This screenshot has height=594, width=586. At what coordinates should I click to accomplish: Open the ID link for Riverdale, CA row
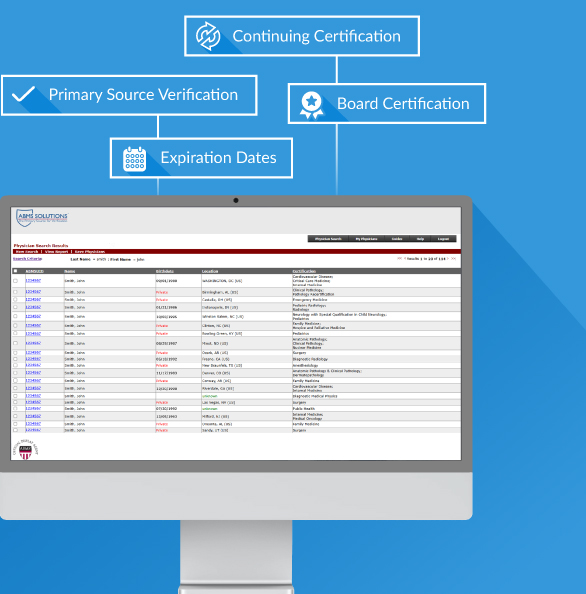pyautogui.click(x=33, y=388)
